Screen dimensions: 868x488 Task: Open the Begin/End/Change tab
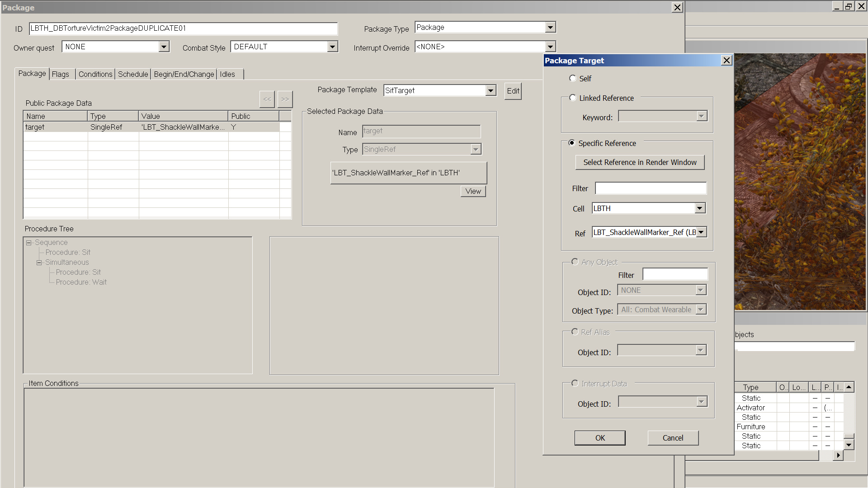click(x=184, y=74)
